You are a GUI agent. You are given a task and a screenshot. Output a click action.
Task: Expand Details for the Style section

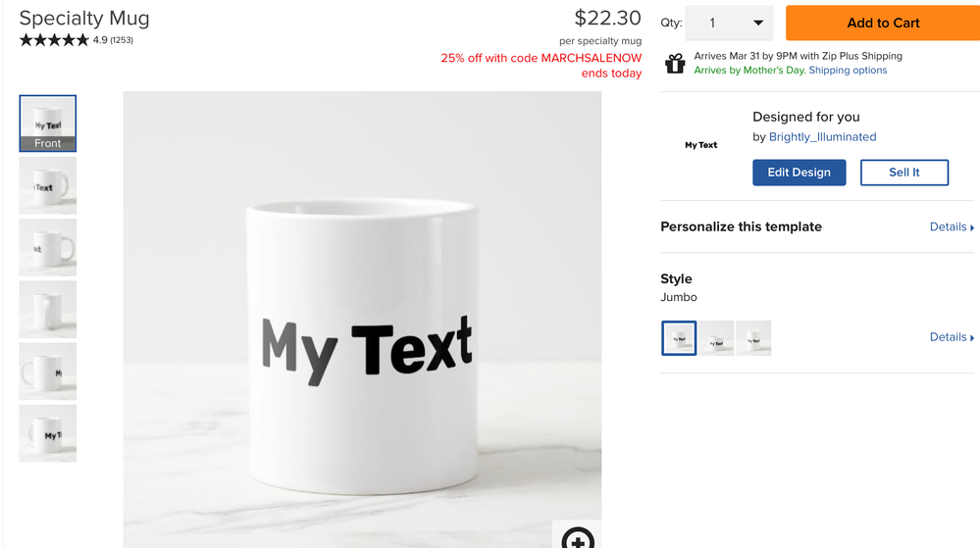[952, 337]
